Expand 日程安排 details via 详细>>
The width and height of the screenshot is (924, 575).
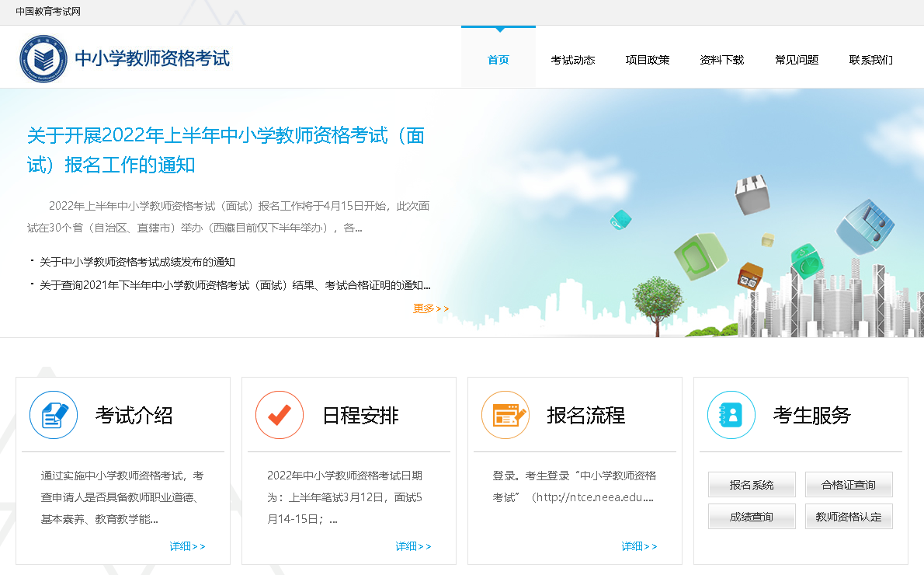[413, 546]
